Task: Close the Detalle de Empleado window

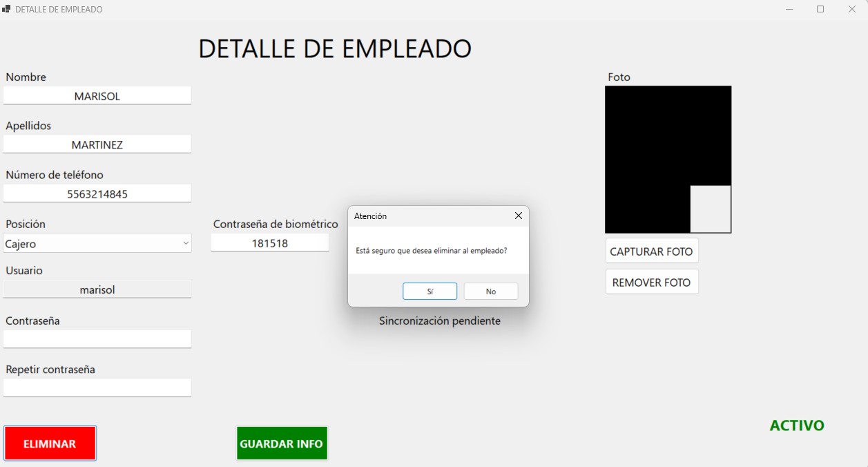Action: (851, 9)
